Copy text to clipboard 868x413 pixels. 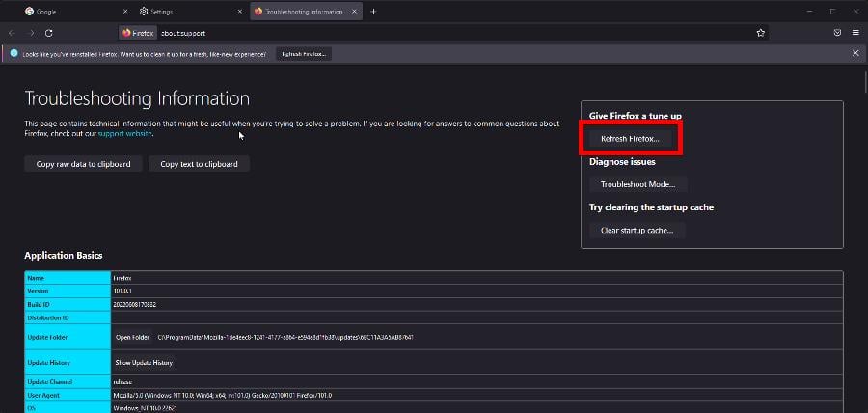click(x=199, y=164)
